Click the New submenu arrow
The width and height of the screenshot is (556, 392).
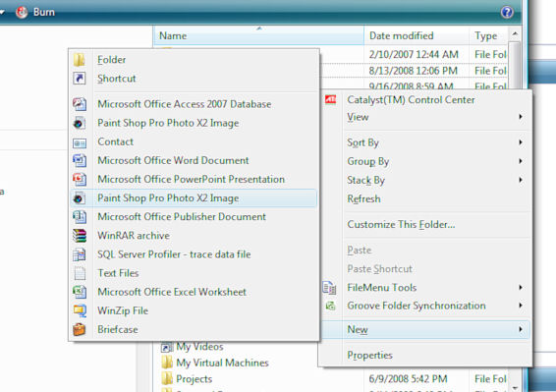[521, 329]
